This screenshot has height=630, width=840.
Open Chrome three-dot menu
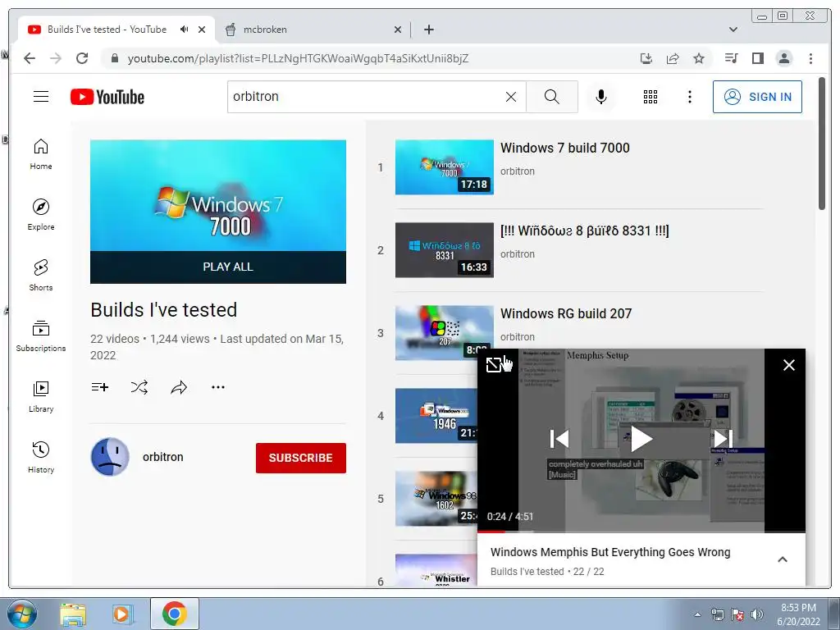point(810,58)
